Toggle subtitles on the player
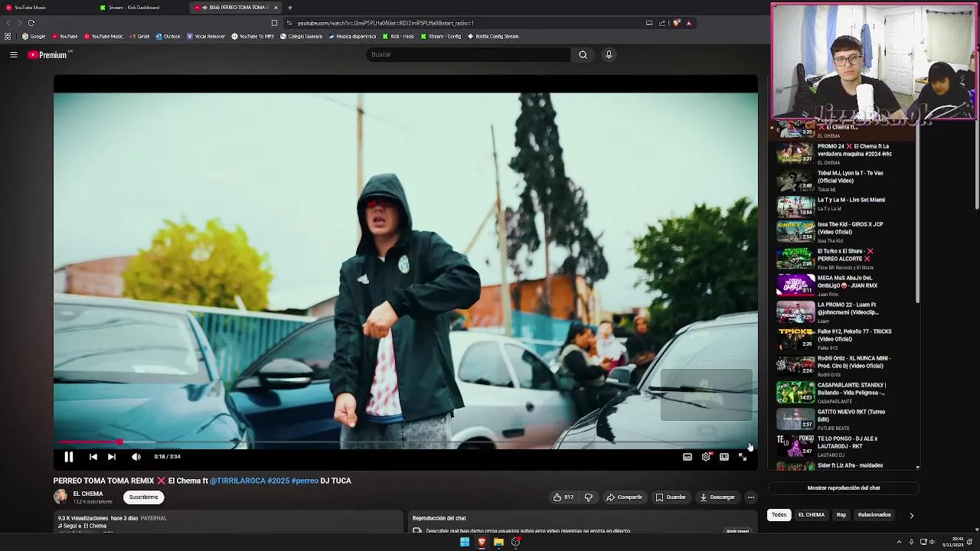This screenshot has height=551, width=980. [688, 457]
